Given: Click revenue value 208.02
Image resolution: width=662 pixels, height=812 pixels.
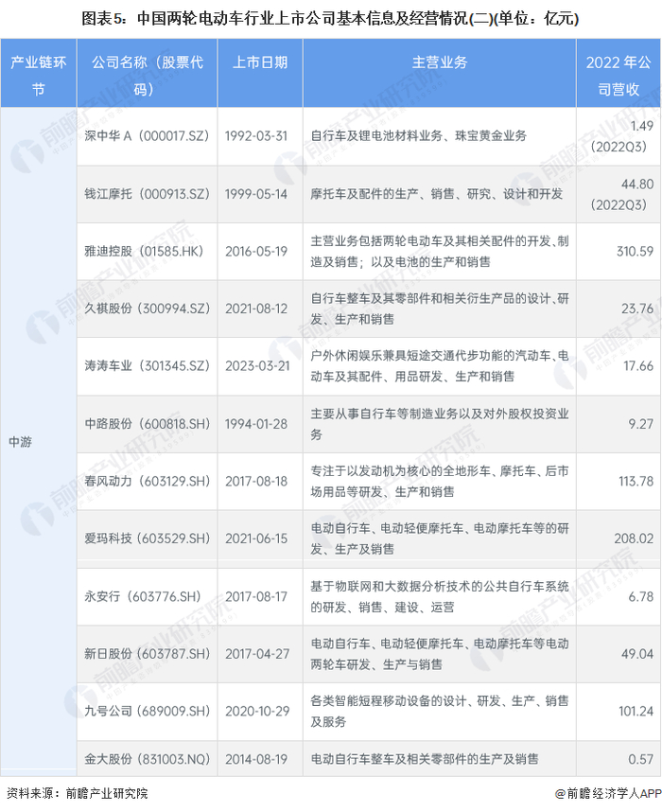Looking at the screenshot, I should point(634,539).
